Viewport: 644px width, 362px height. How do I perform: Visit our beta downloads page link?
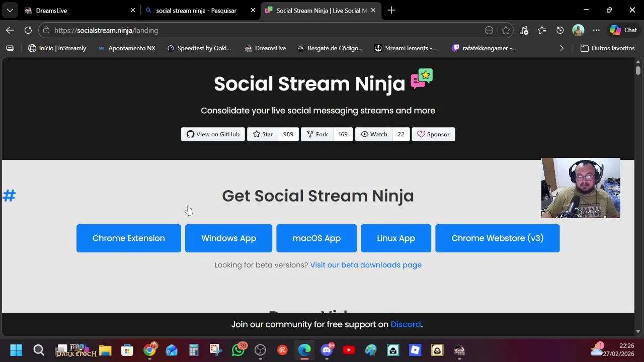click(366, 265)
